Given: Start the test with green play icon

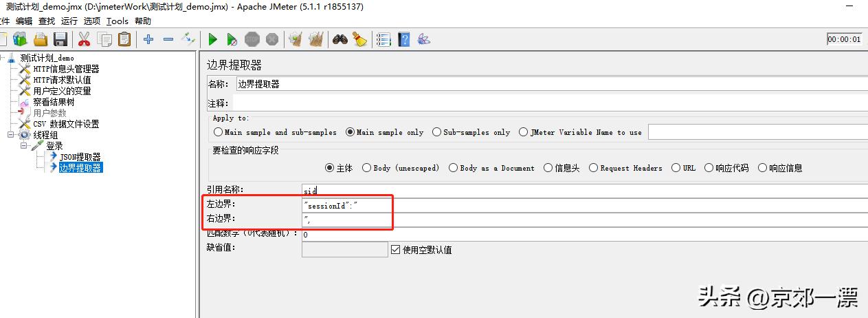Looking at the screenshot, I should pyautogui.click(x=212, y=39).
